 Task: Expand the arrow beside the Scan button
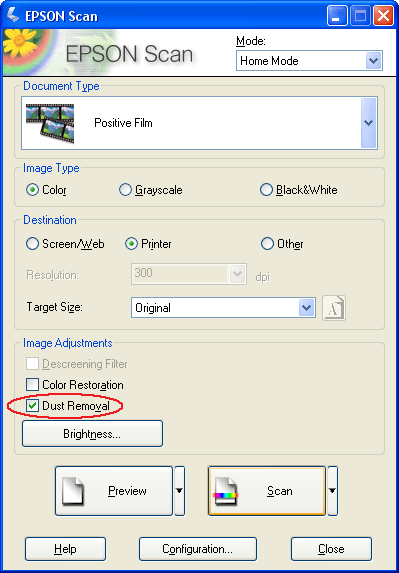(332, 491)
